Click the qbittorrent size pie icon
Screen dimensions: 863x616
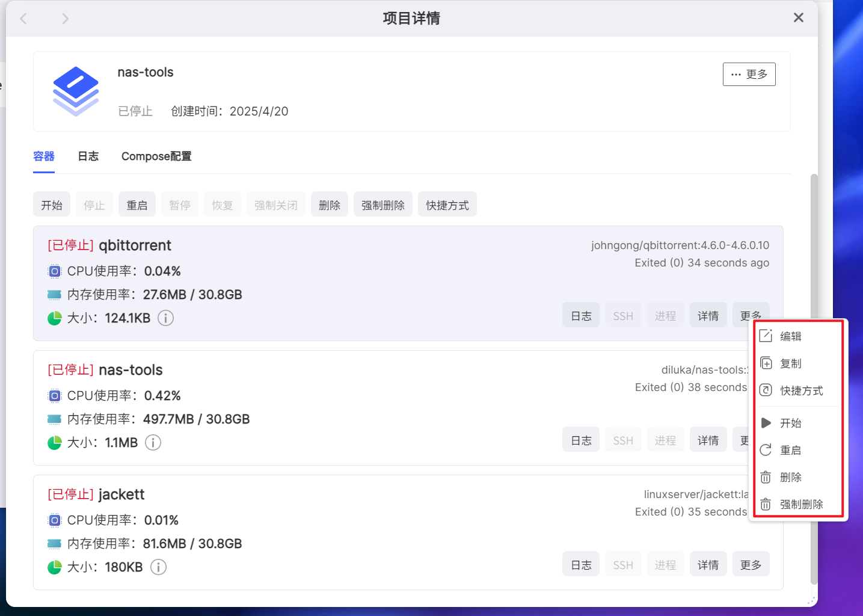pyautogui.click(x=55, y=318)
